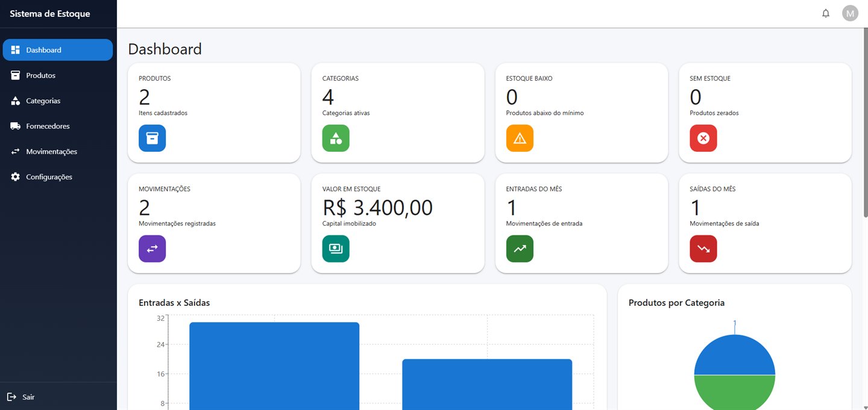
Task: Click the Movimentações arrows icon in sidebar
Action: click(16, 151)
